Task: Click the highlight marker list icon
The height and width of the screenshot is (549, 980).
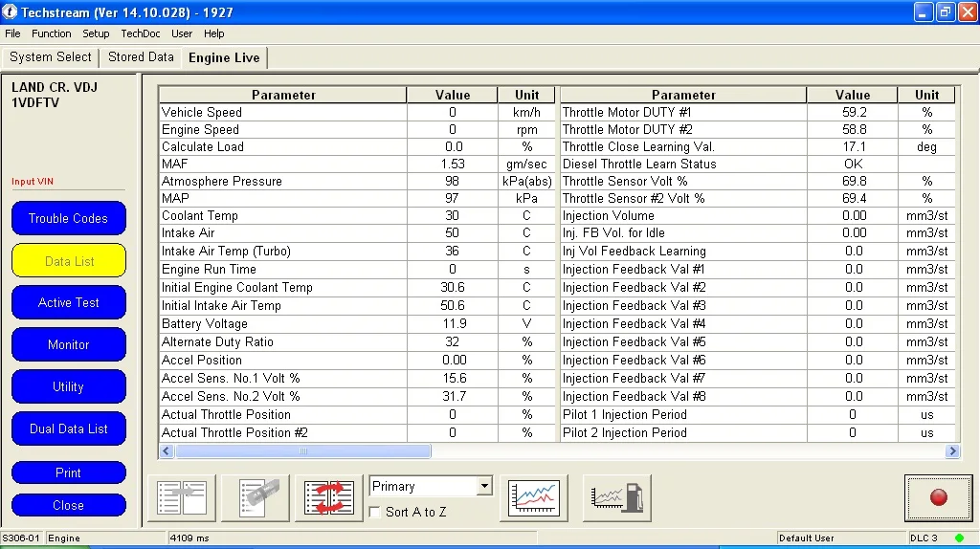Action: pos(256,497)
